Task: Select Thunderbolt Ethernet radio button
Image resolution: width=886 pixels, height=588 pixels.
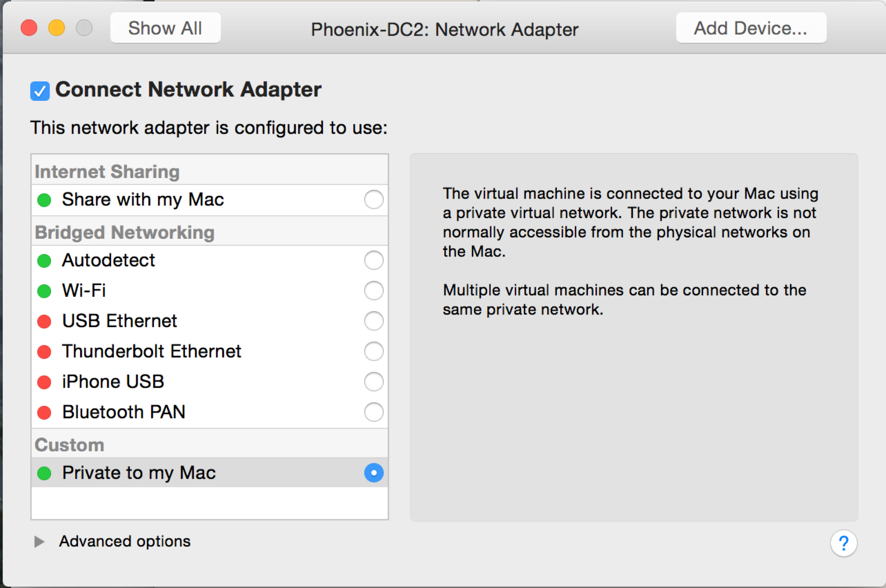Action: point(373,351)
